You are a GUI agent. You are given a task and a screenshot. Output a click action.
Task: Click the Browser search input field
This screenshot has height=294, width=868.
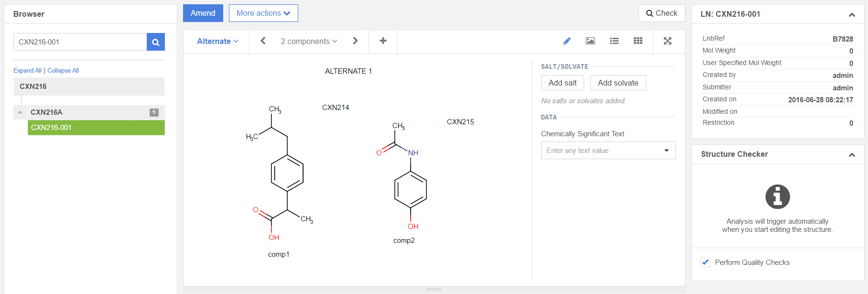(80, 42)
